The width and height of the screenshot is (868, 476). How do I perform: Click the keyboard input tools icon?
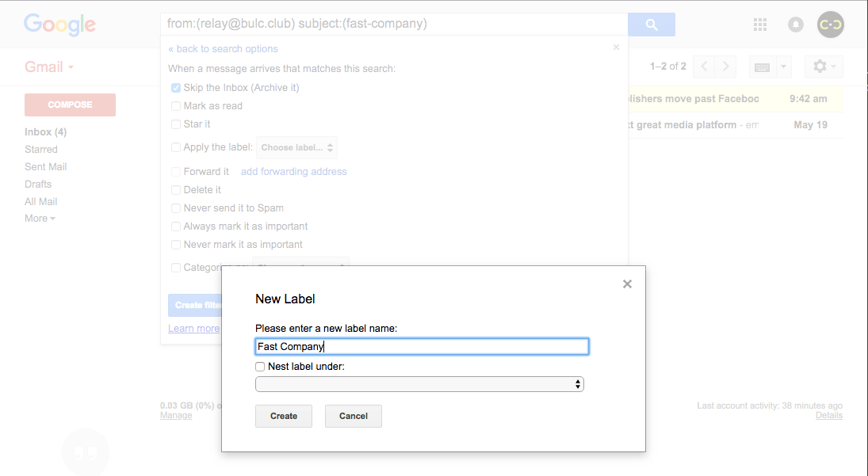click(x=763, y=67)
